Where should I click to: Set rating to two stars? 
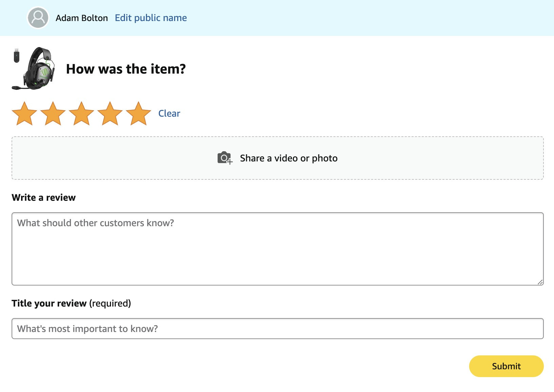tap(53, 114)
